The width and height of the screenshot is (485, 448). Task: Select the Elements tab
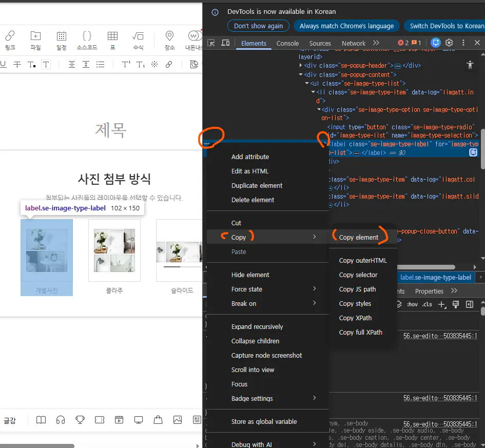click(x=254, y=43)
